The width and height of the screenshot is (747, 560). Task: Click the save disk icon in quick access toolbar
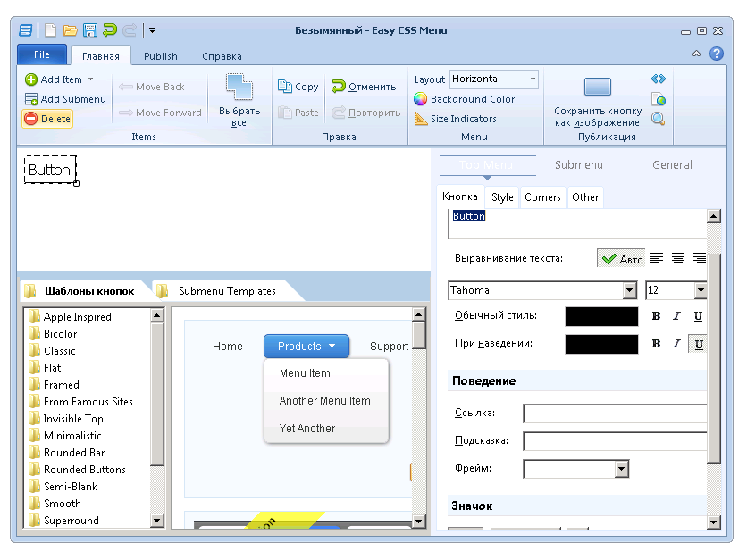click(x=90, y=30)
